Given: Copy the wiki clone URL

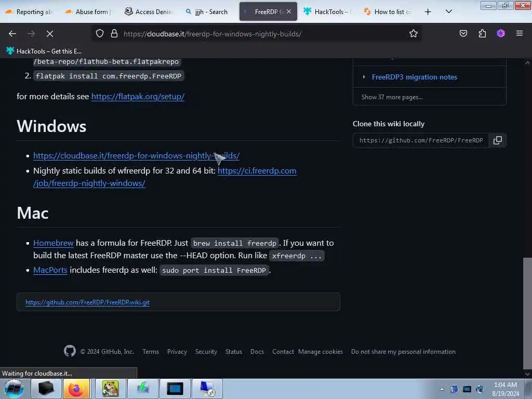Looking at the screenshot, I should [498, 140].
